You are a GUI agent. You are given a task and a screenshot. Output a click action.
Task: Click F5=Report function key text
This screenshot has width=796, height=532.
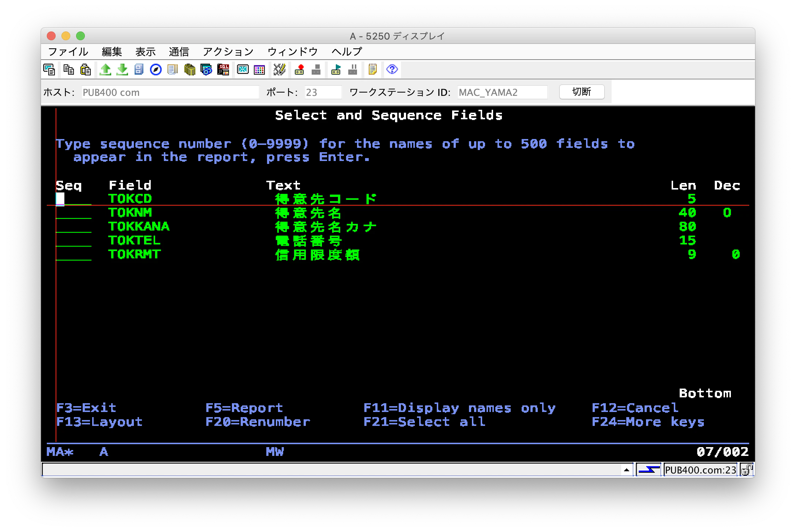coord(244,408)
